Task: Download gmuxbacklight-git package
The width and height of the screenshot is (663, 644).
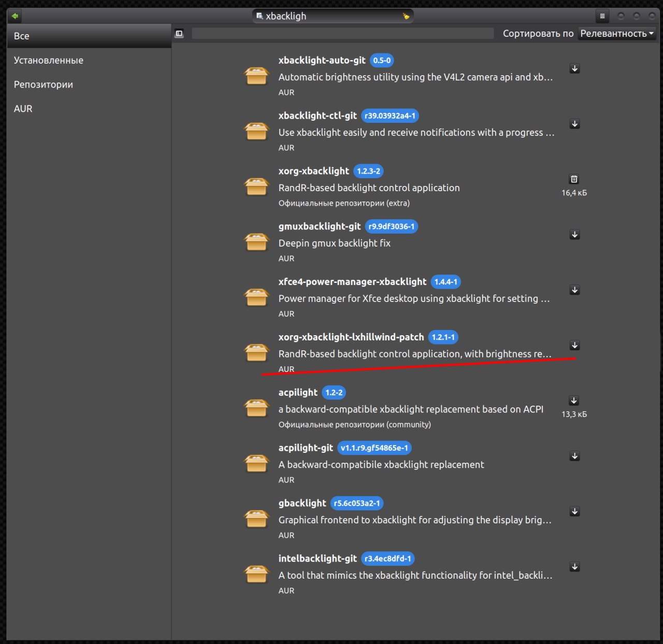Action: 574,235
